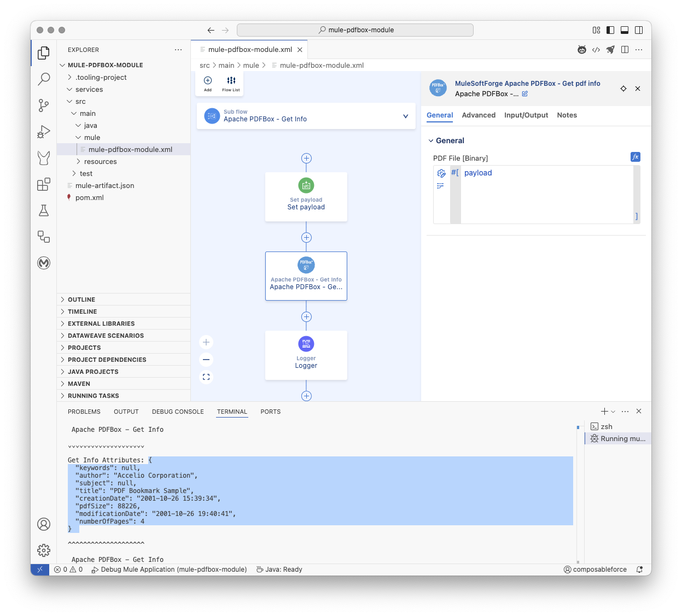Zoom out using the minus control on the canvas

[206, 360]
